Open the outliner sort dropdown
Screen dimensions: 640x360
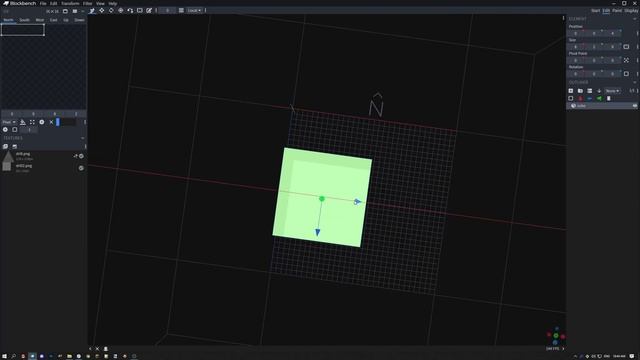612,91
